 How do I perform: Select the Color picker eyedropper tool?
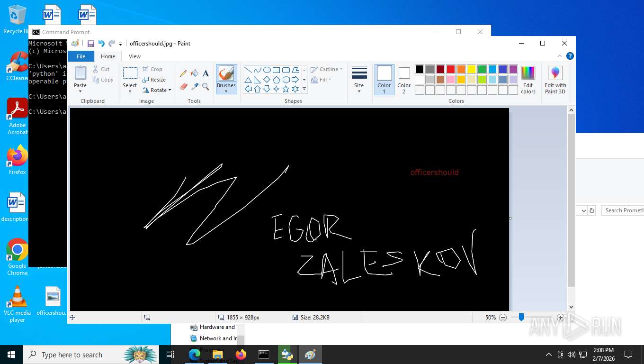[x=194, y=86]
